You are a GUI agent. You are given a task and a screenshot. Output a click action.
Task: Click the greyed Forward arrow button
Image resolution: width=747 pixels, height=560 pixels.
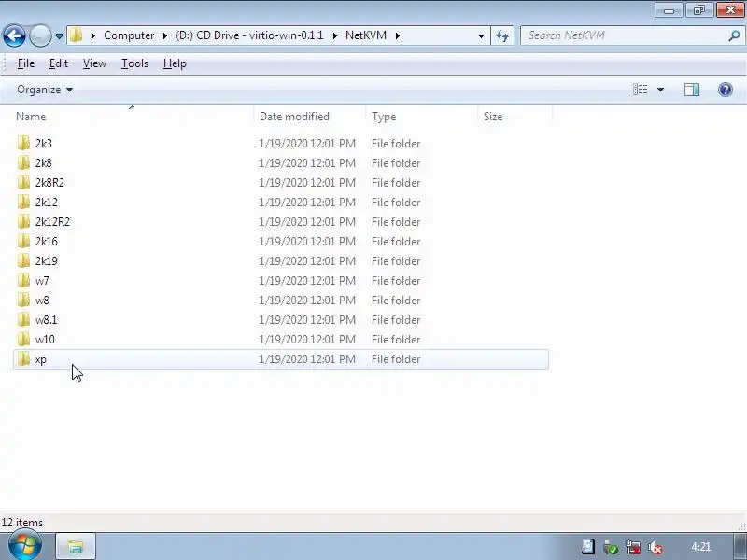pos(40,35)
